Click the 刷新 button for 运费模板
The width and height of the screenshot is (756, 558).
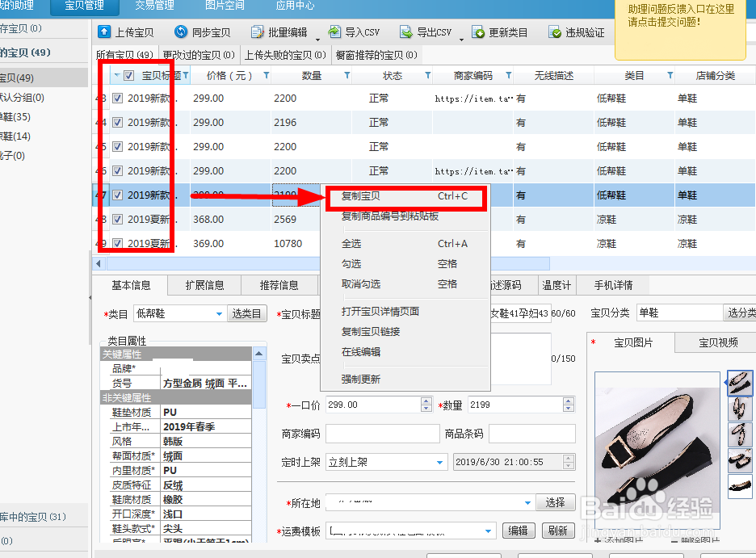pos(557,531)
